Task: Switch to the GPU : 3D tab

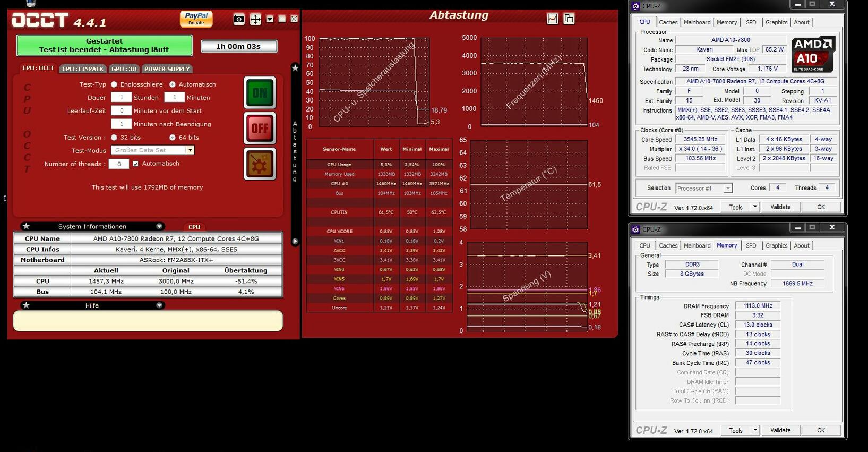Action: click(124, 69)
